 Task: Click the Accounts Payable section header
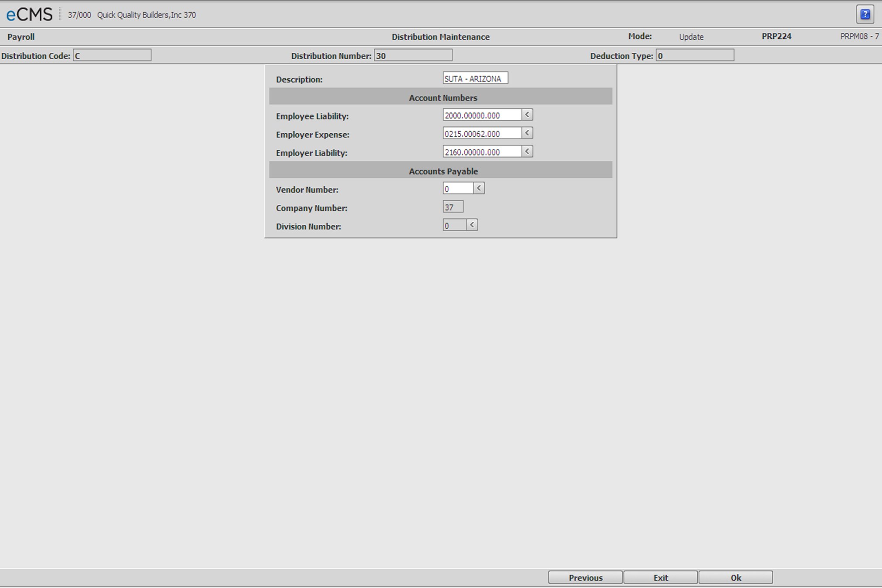[x=441, y=170]
